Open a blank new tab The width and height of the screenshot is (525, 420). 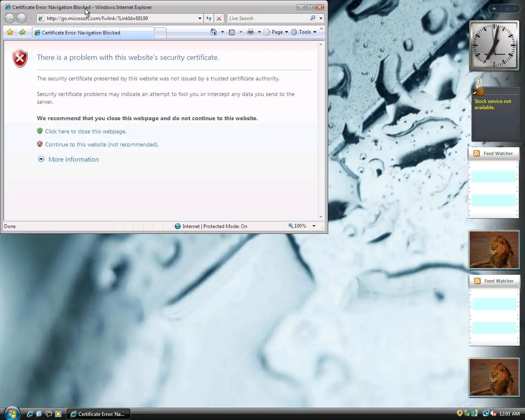(x=160, y=33)
